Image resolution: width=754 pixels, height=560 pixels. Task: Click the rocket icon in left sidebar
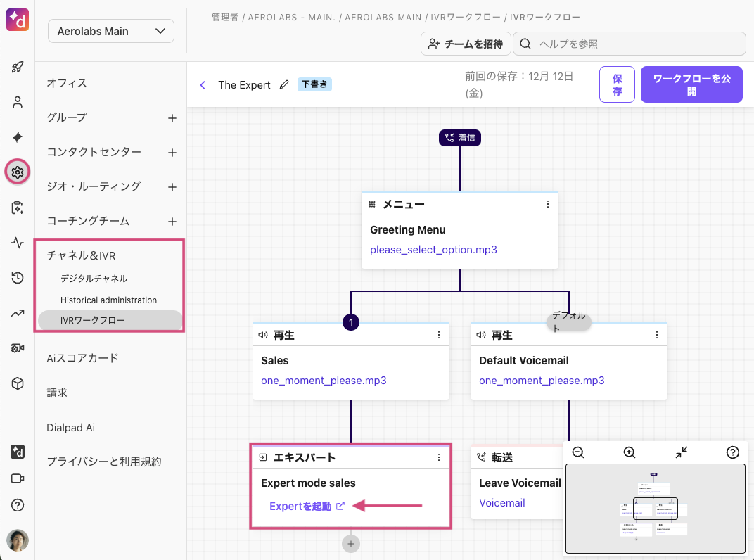[18, 68]
